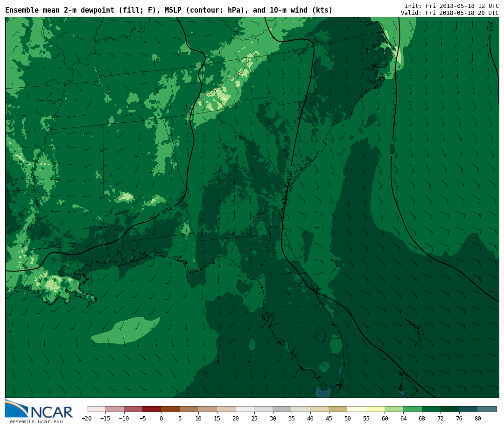The height and width of the screenshot is (427, 504).
Task: Pick the very dark green swatch between 72 and 76
Action: click(450, 409)
